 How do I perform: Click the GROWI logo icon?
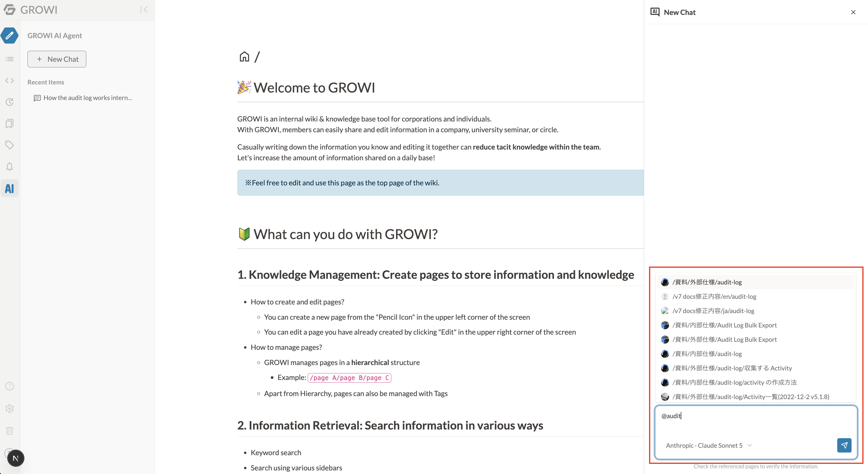click(10, 10)
